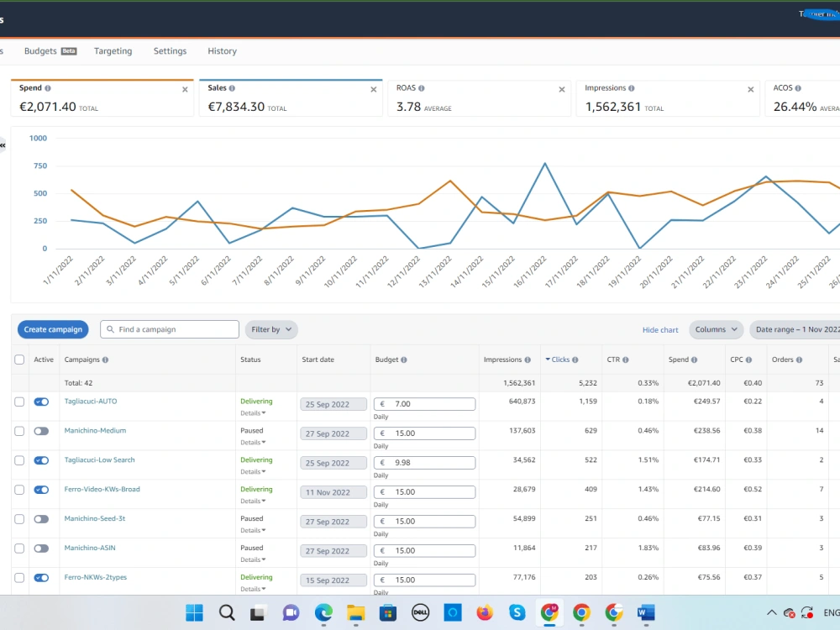This screenshot has height=630, width=840.
Task: Tick the select-all campaigns checkbox
Action: coord(19,360)
